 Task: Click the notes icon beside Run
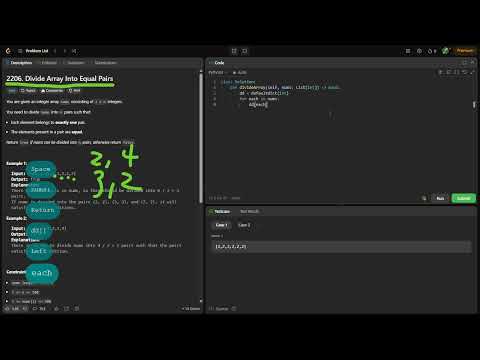(424, 198)
